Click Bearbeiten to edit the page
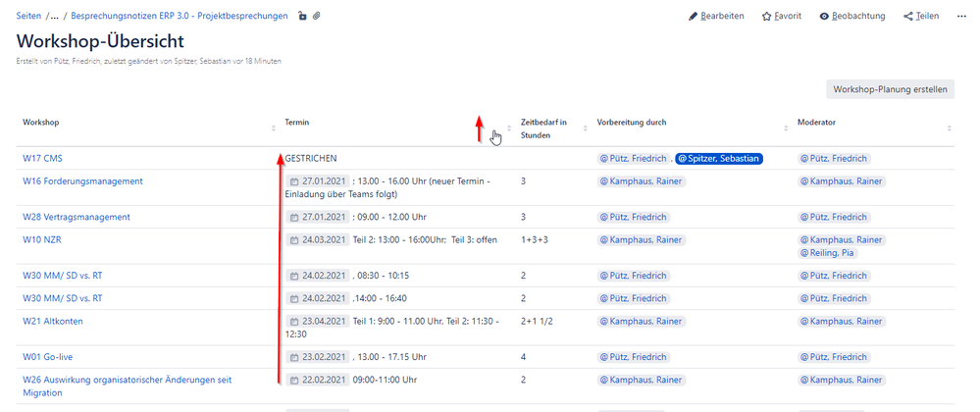 click(716, 17)
